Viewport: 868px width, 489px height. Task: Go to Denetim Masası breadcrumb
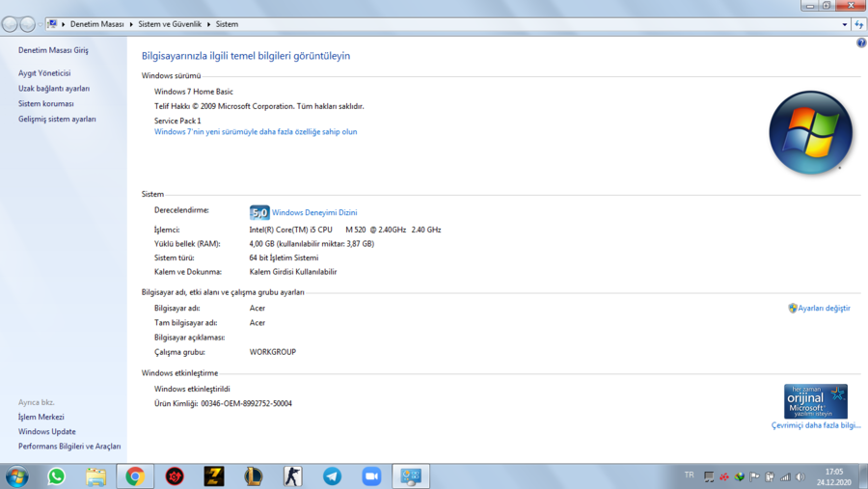(x=96, y=24)
